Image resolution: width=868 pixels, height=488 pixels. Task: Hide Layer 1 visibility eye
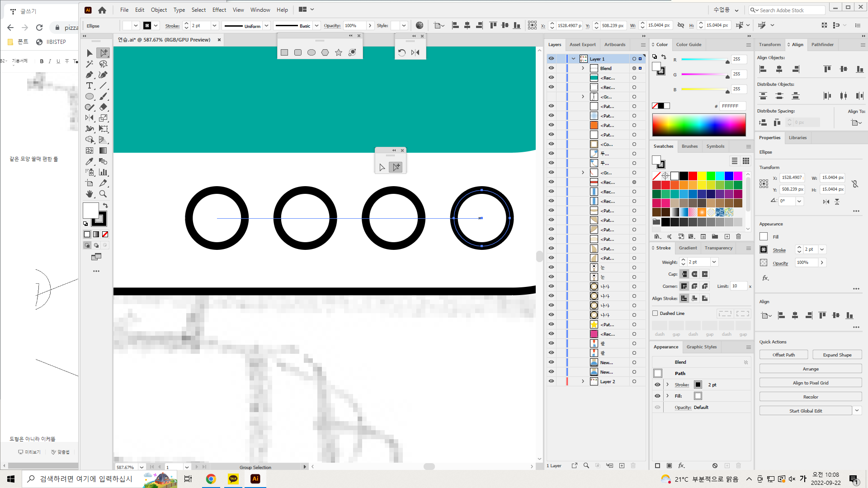(551, 59)
